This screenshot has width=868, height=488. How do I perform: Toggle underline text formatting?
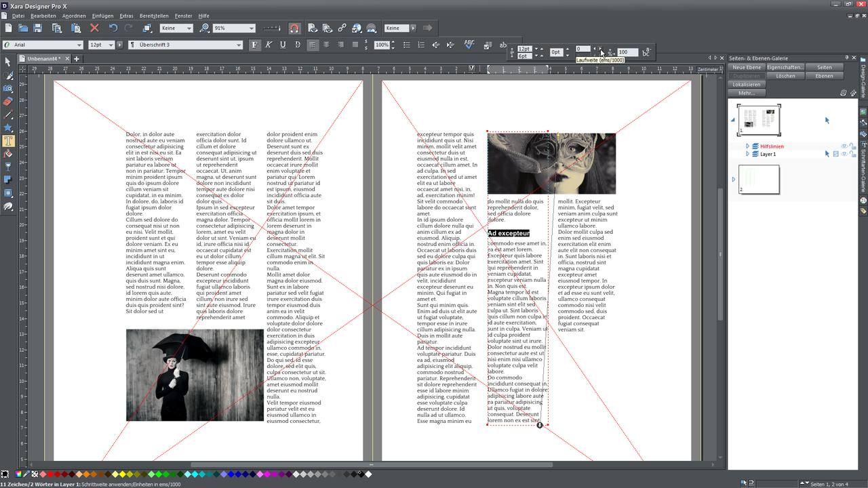click(283, 45)
